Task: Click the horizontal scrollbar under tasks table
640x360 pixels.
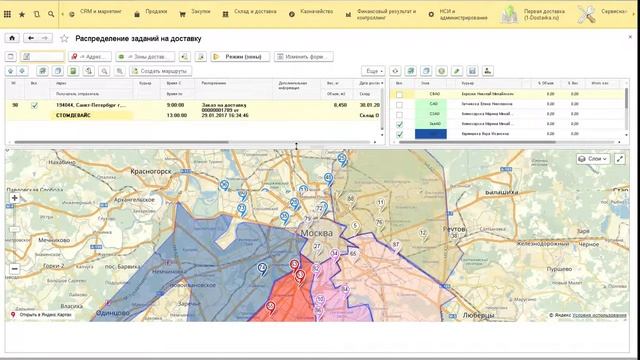Action: (x=122, y=142)
